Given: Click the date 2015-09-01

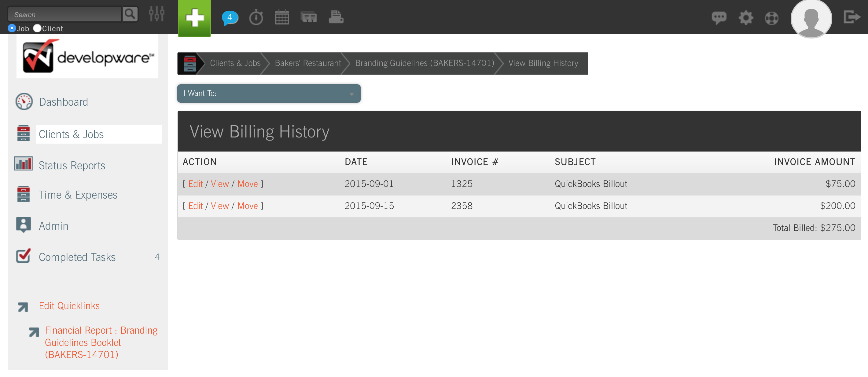Looking at the screenshot, I should pyautogui.click(x=369, y=184).
